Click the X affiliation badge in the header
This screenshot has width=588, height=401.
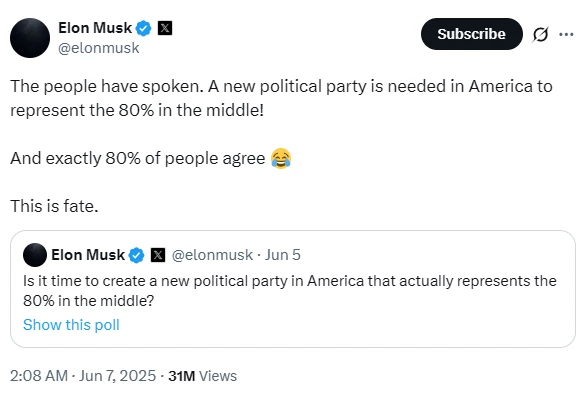(165, 28)
